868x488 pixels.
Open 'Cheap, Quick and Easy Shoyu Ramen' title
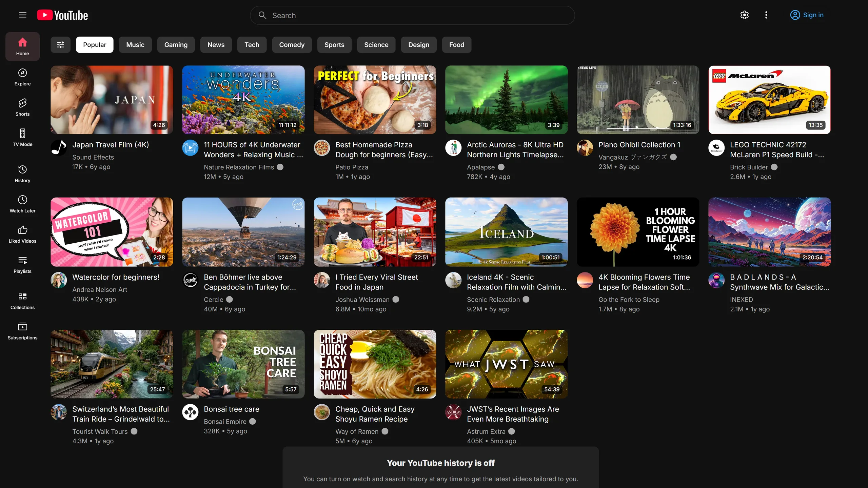point(375,414)
